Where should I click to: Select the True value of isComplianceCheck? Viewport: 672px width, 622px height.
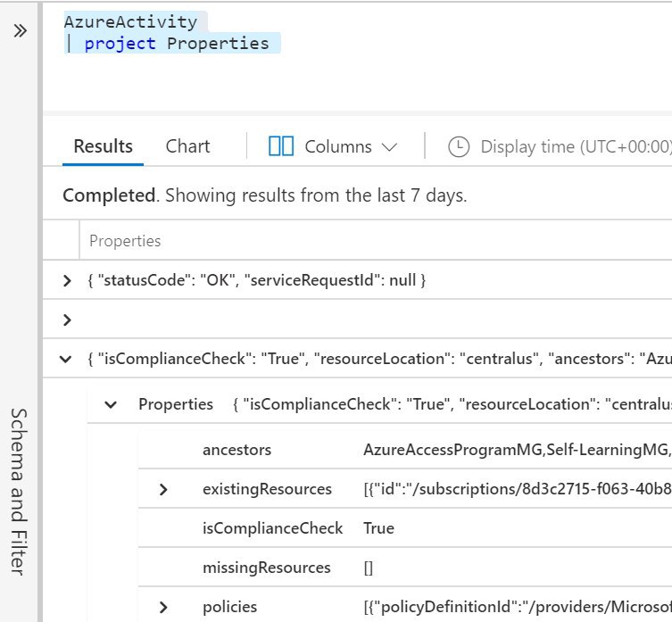378,528
